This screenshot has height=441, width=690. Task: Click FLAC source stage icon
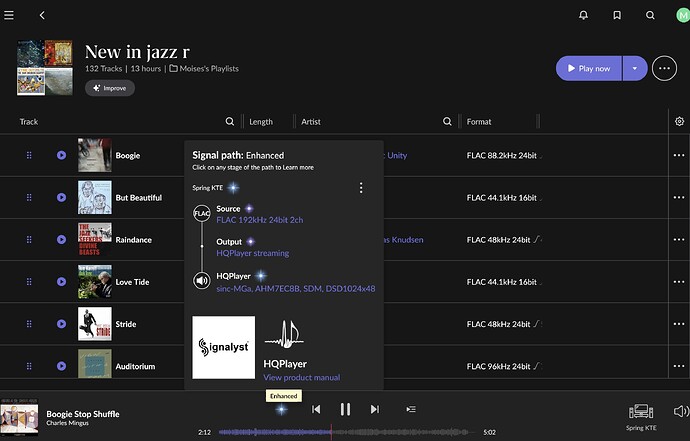tap(202, 213)
